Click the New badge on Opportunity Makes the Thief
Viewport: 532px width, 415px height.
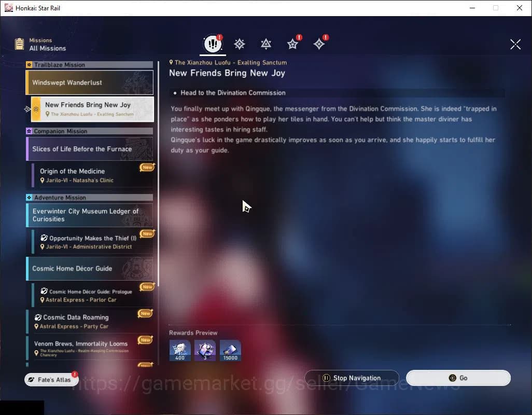(x=147, y=234)
